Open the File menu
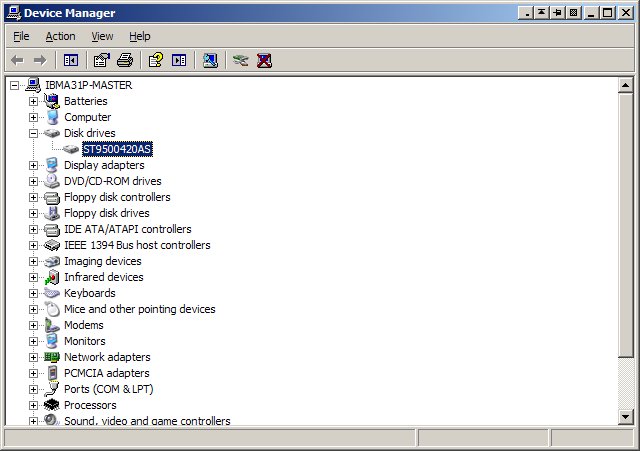Viewport: 640px width, 451px height. [x=21, y=36]
